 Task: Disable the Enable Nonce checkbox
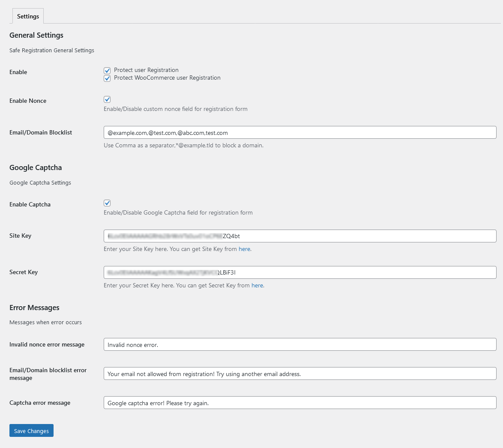[x=107, y=99]
